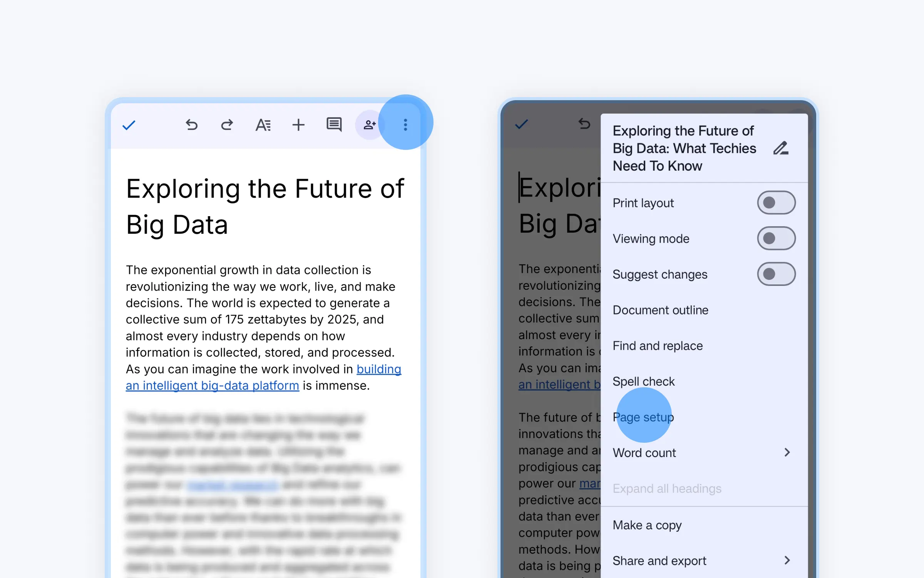Expand the Word count chevron

tap(787, 452)
